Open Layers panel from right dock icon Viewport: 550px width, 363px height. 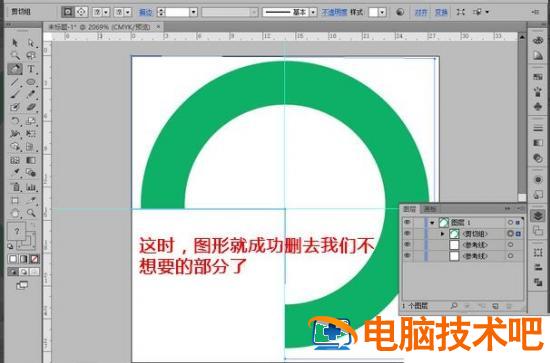coord(538,216)
